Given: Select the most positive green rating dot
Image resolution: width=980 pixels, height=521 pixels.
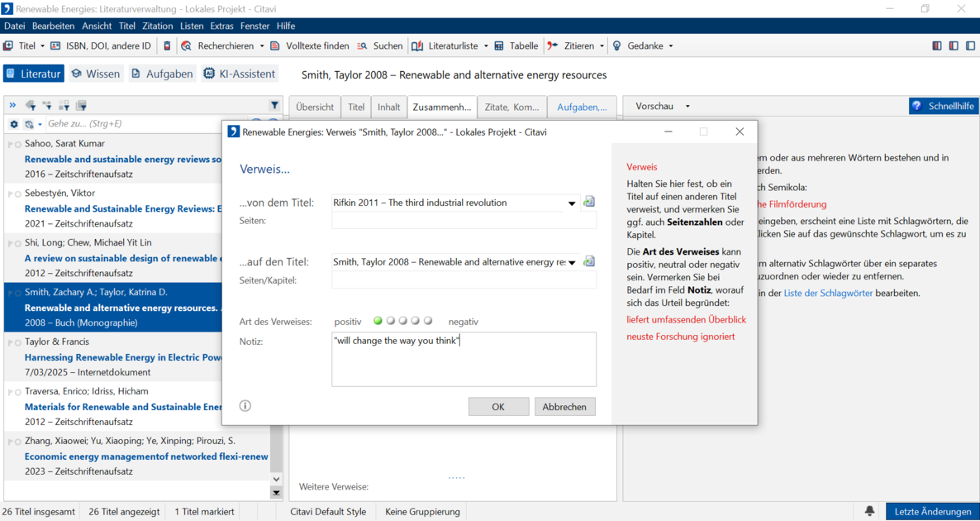Looking at the screenshot, I should point(378,321).
